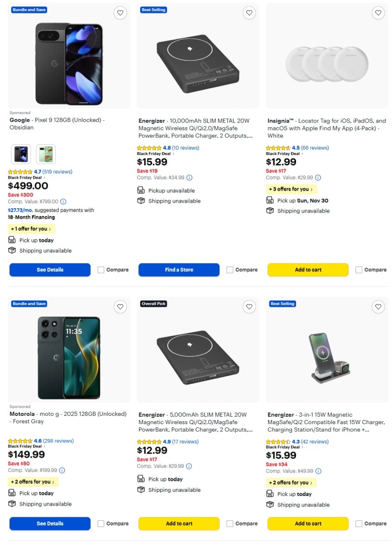Click the heart icon on the 3-in-1 Magnetic Charger

pos(378,307)
